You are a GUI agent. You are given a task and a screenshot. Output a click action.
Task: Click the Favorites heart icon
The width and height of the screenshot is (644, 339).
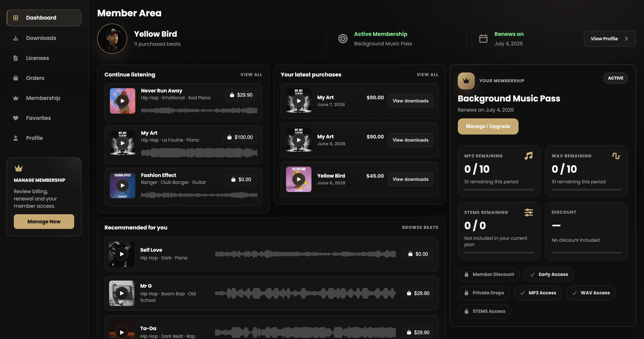coord(16,118)
